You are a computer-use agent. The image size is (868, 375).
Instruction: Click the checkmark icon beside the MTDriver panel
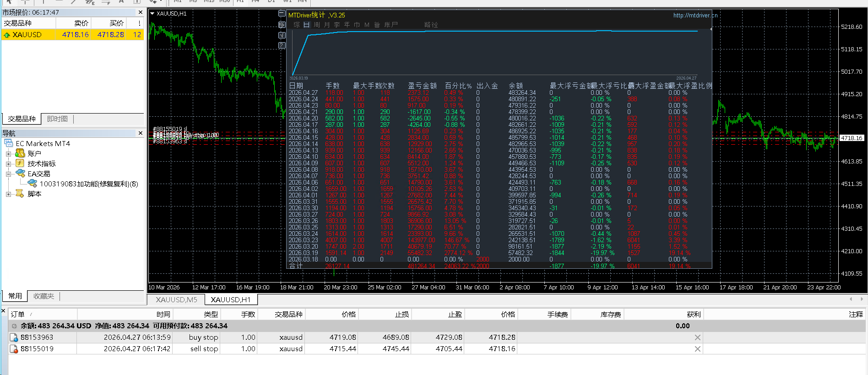[x=282, y=35]
